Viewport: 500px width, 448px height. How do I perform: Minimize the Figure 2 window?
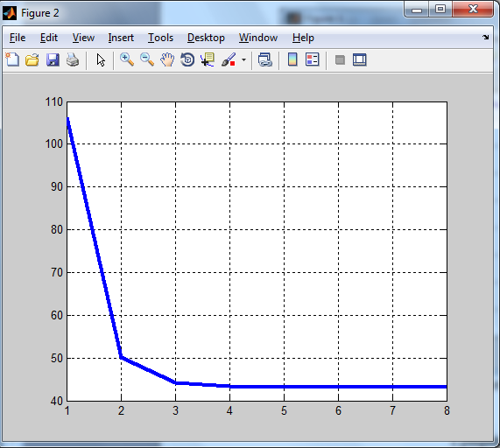(x=417, y=10)
